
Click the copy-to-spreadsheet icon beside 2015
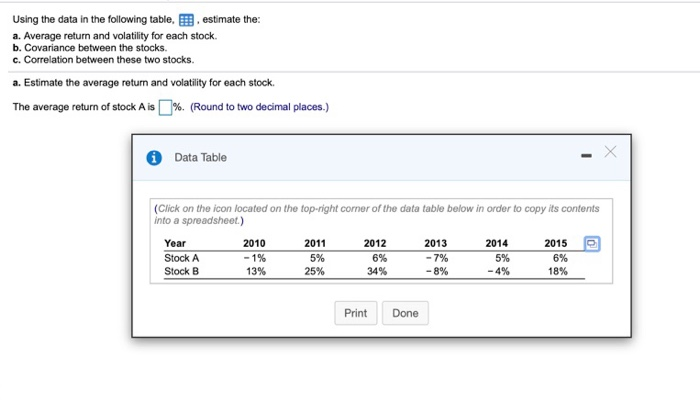pyautogui.click(x=592, y=244)
